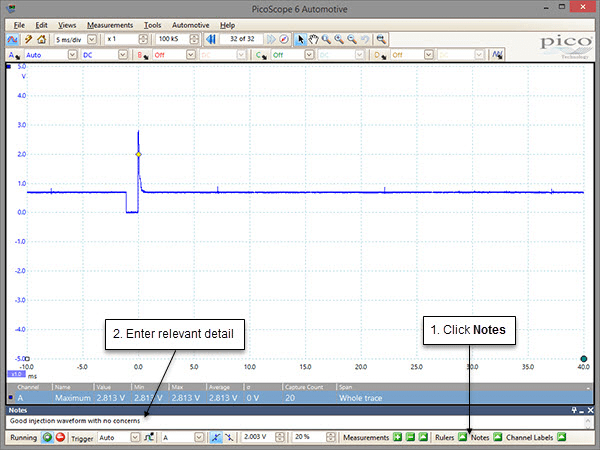Image resolution: width=600 pixels, height=450 pixels.
Task: Delete measurement with minus icon
Action: click(410, 437)
